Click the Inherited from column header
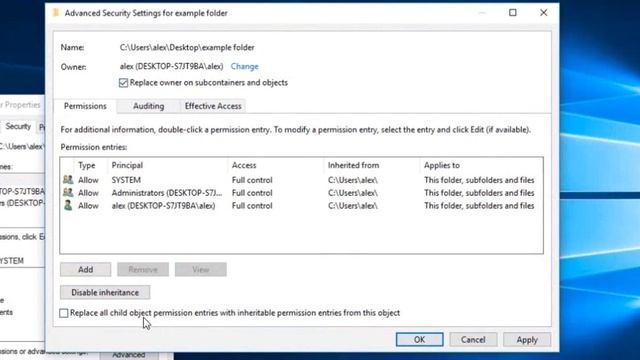 click(x=353, y=165)
